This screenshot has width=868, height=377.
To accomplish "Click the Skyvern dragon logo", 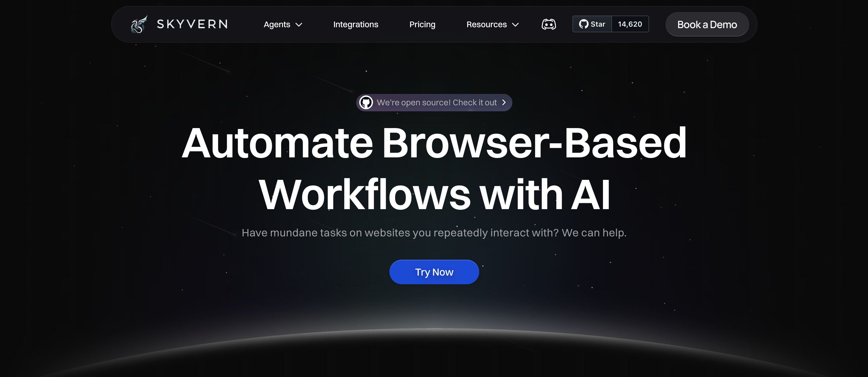I will pyautogui.click(x=138, y=24).
